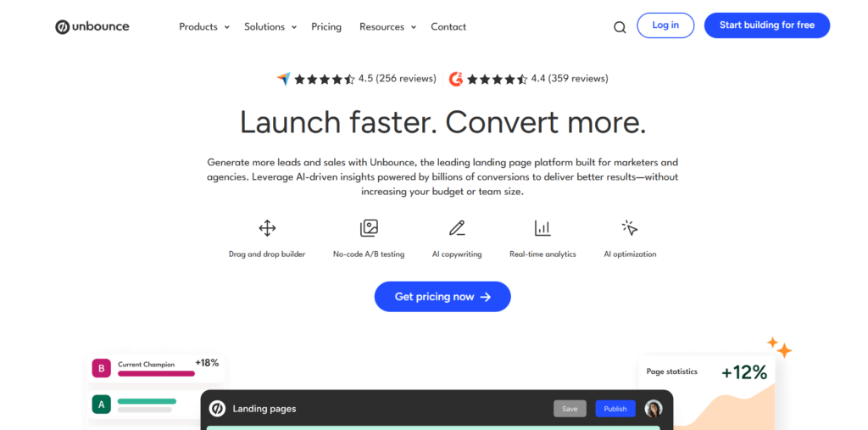Select variant B Current Champion card

pyautogui.click(x=157, y=368)
